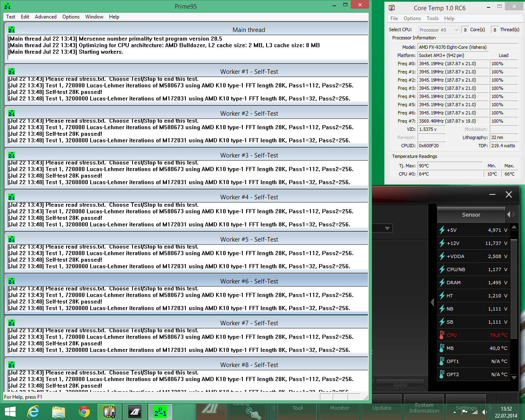This screenshot has height=420, width=525.
Task: Open File Explorer from taskbar
Action: [59, 412]
